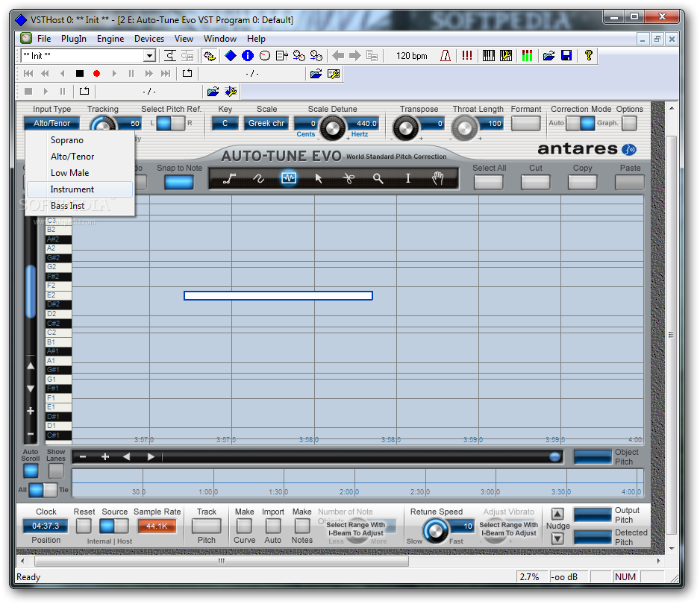Select the Arrow pointer tool
The width and height of the screenshot is (700, 604).
[319, 178]
